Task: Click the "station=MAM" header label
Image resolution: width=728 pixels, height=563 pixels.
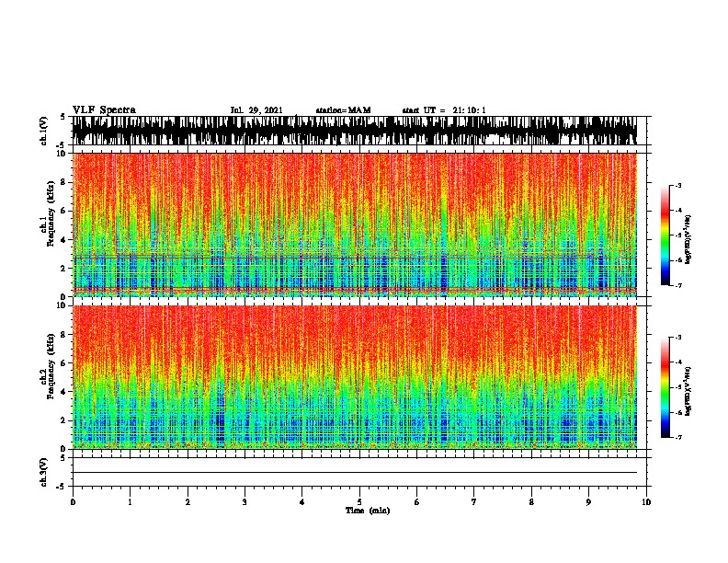Action: pos(343,110)
